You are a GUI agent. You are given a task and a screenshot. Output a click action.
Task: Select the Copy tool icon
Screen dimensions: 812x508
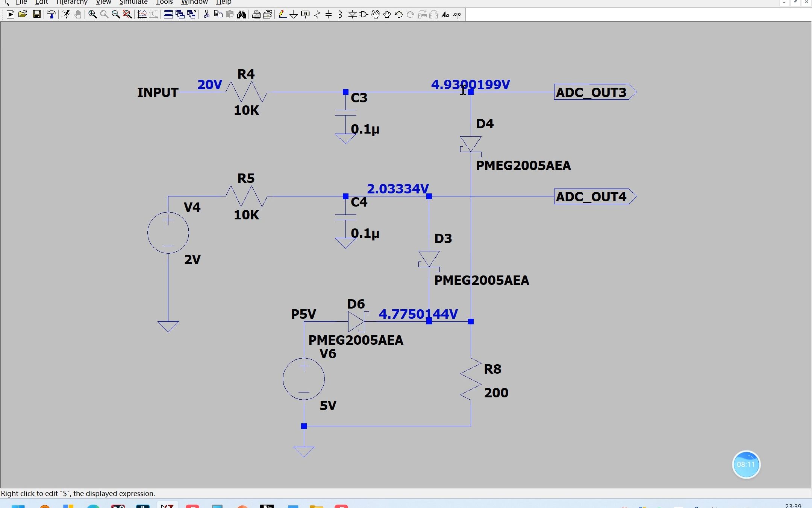[218, 15]
